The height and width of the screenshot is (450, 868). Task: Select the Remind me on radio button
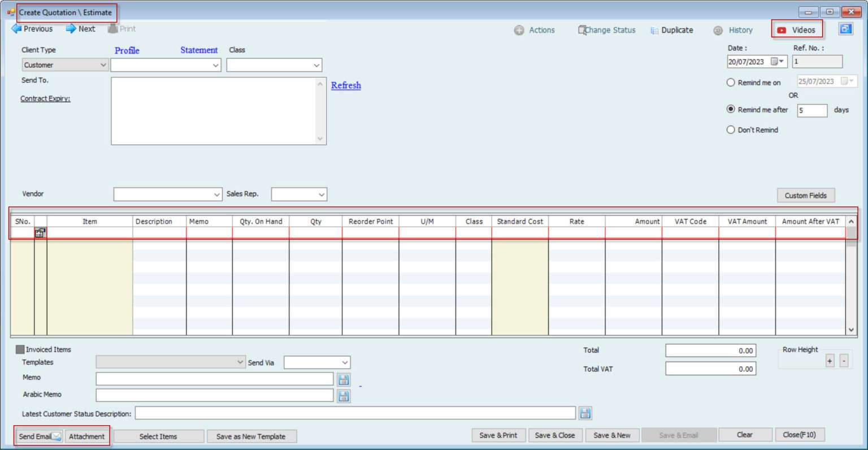731,83
